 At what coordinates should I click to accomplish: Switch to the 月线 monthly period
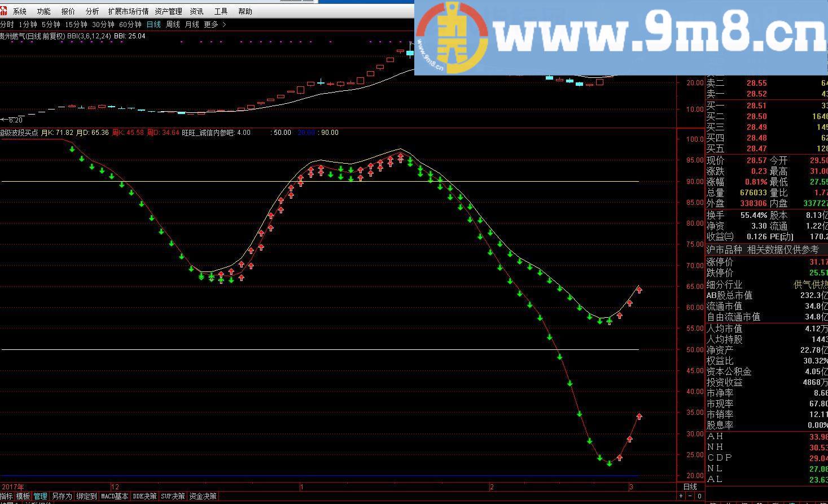pos(192,24)
